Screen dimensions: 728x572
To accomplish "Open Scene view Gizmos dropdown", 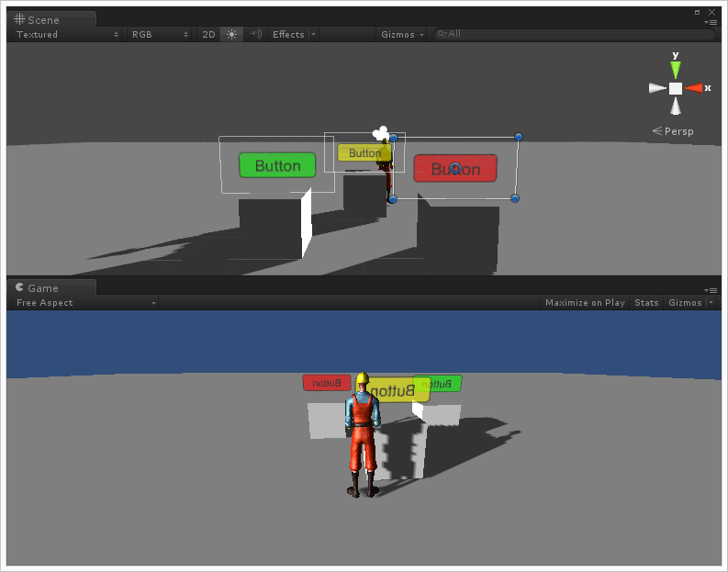I will click(x=402, y=34).
